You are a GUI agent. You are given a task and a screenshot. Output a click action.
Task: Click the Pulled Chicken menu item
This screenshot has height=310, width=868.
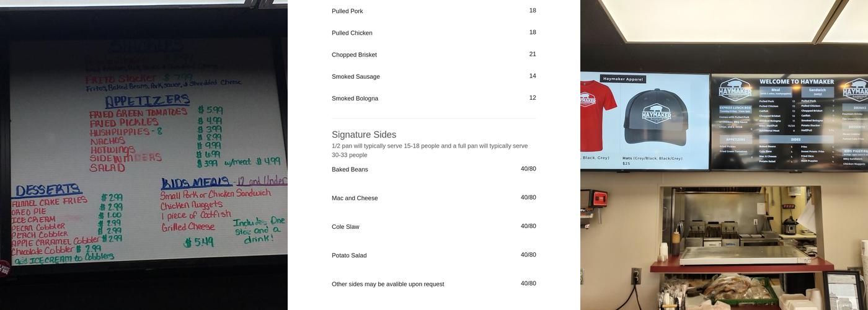tap(352, 33)
